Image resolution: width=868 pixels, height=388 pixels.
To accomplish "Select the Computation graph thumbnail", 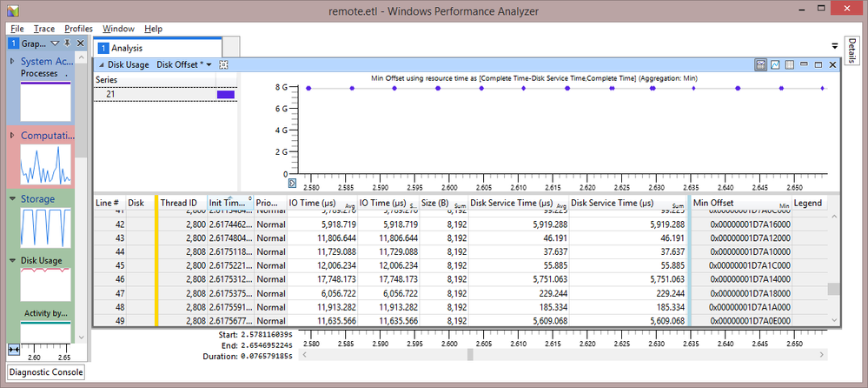I will tap(45, 164).
